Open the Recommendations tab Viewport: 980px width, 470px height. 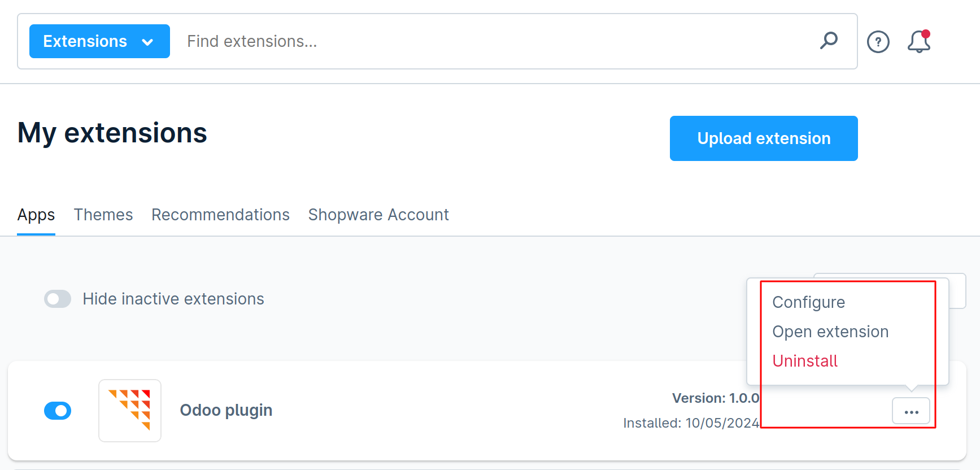(220, 215)
